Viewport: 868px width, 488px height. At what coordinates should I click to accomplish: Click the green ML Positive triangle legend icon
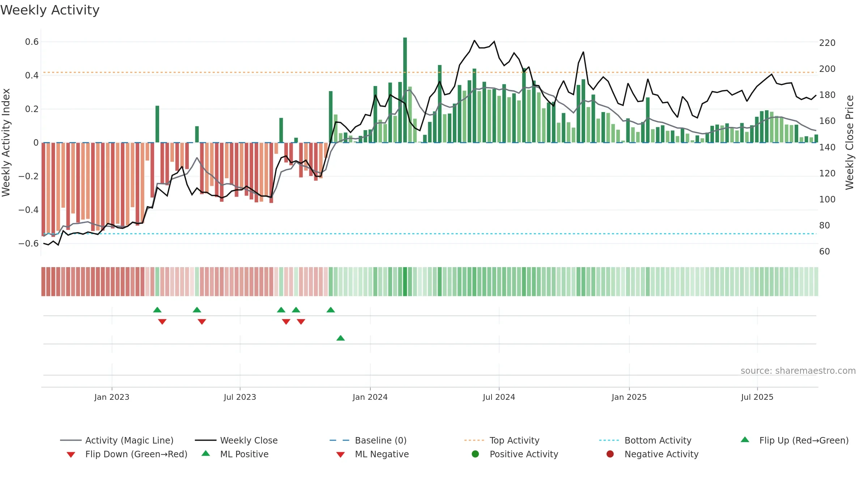206,453
